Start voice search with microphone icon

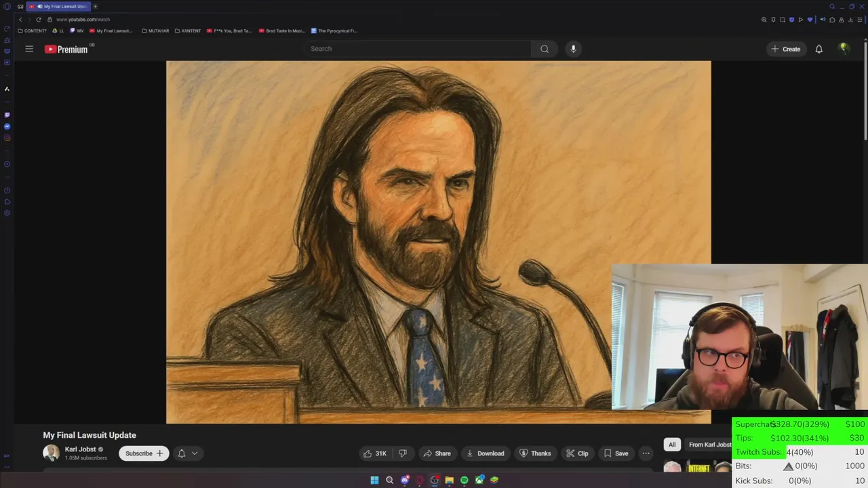(x=573, y=49)
